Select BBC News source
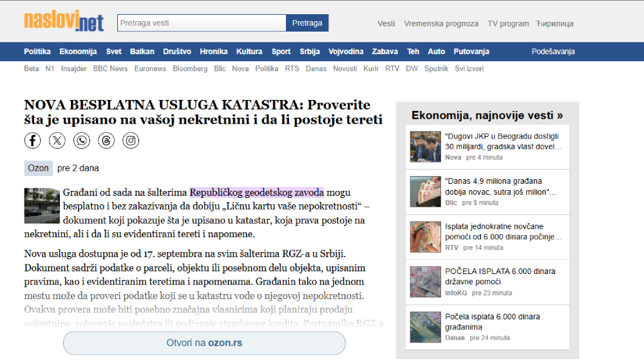644x363 pixels. click(111, 68)
